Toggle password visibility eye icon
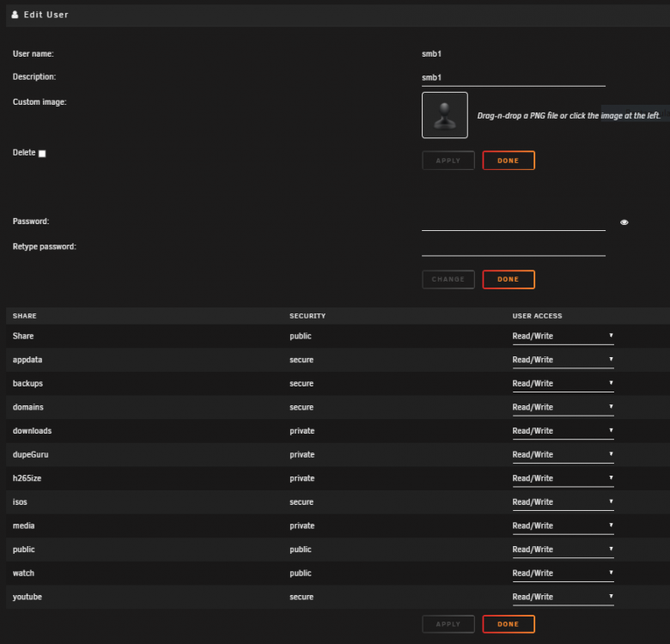Image resolution: width=670 pixels, height=644 pixels. tap(624, 222)
